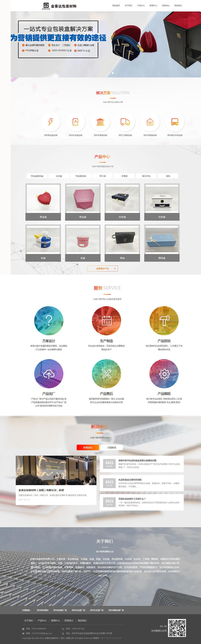Open the red heart jewelry box thumbnail

point(43,198)
